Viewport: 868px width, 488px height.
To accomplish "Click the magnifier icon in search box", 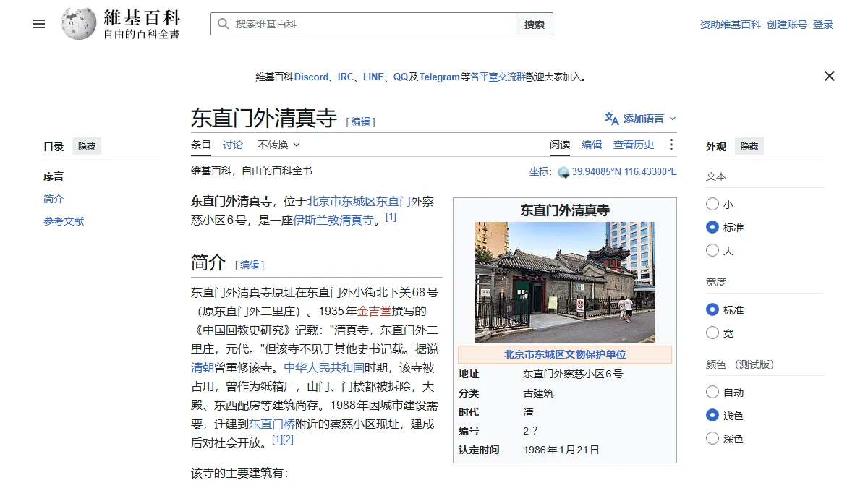I will [x=224, y=24].
